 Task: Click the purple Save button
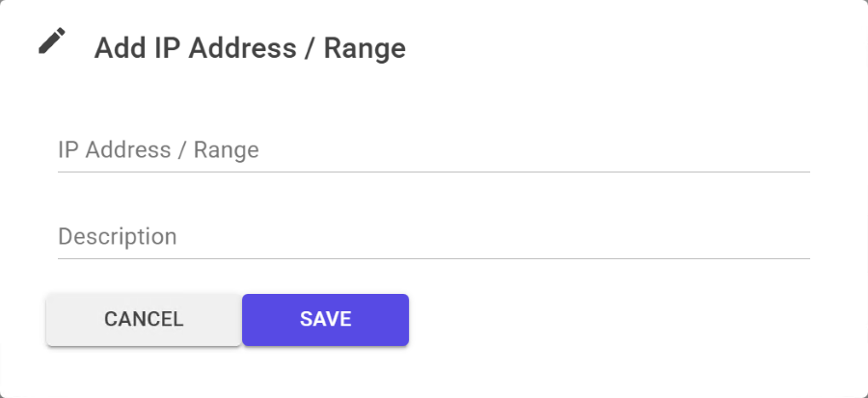(x=325, y=319)
